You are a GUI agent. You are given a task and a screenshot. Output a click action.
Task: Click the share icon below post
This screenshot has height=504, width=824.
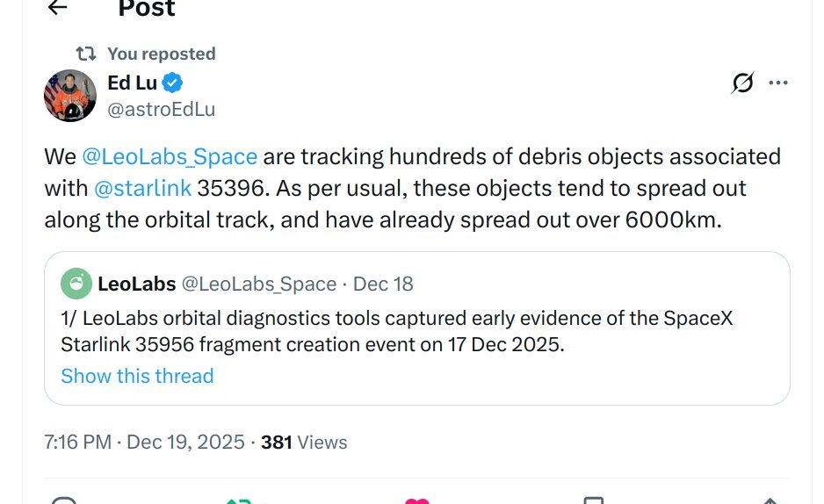tap(770, 501)
